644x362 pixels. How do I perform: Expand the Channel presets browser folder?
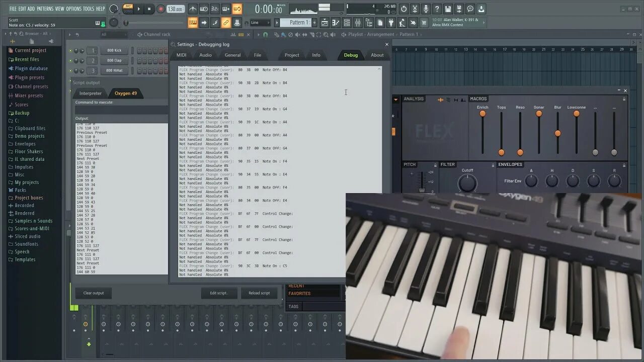click(x=31, y=86)
